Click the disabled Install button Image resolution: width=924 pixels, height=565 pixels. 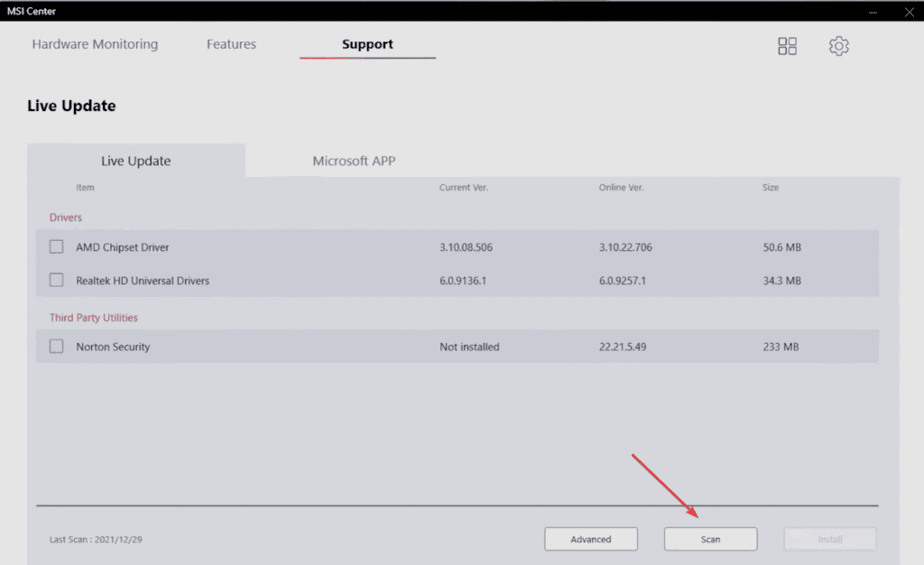point(829,539)
